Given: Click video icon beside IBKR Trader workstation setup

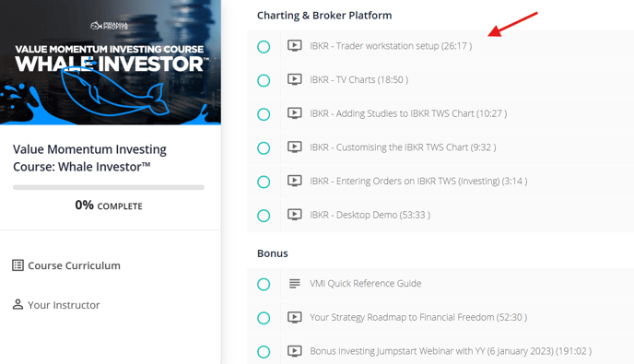Looking at the screenshot, I should tap(294, 46).
